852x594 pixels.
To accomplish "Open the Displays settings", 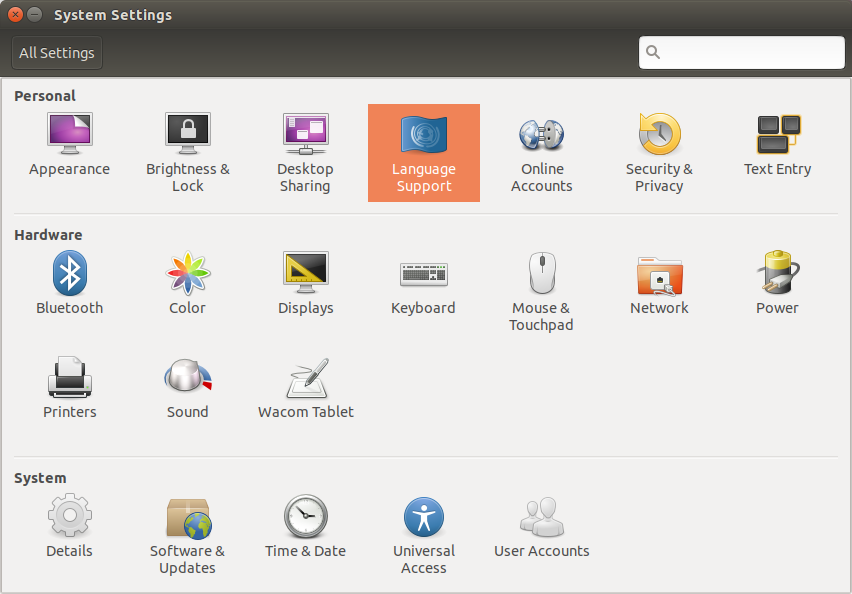I will [x=305, y=283].
